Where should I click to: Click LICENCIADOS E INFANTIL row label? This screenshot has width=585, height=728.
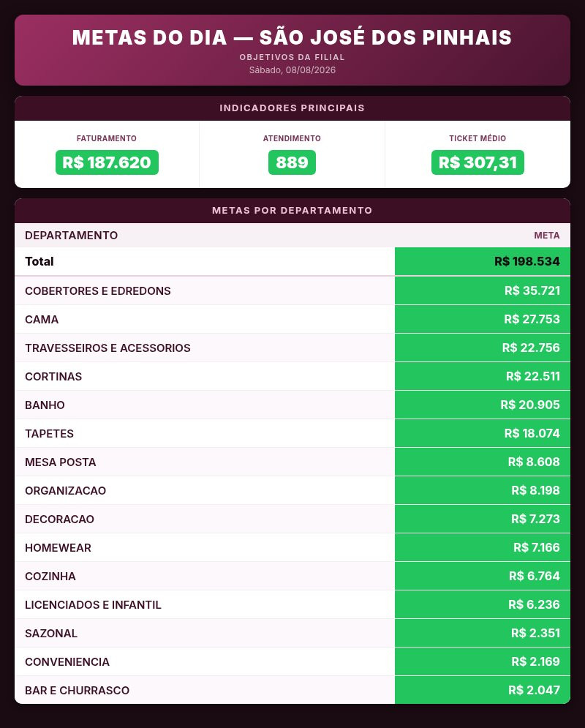[94, 605]
